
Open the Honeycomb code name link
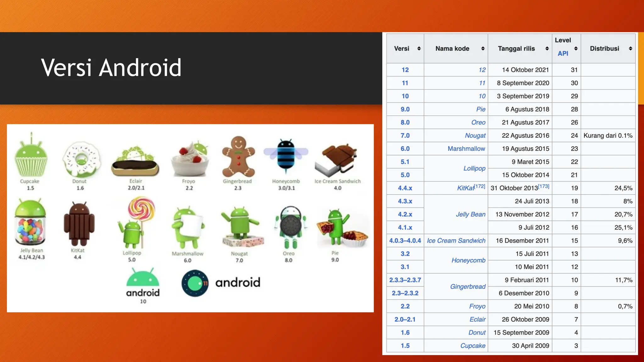pyautogui.click(x=469, y=260)
